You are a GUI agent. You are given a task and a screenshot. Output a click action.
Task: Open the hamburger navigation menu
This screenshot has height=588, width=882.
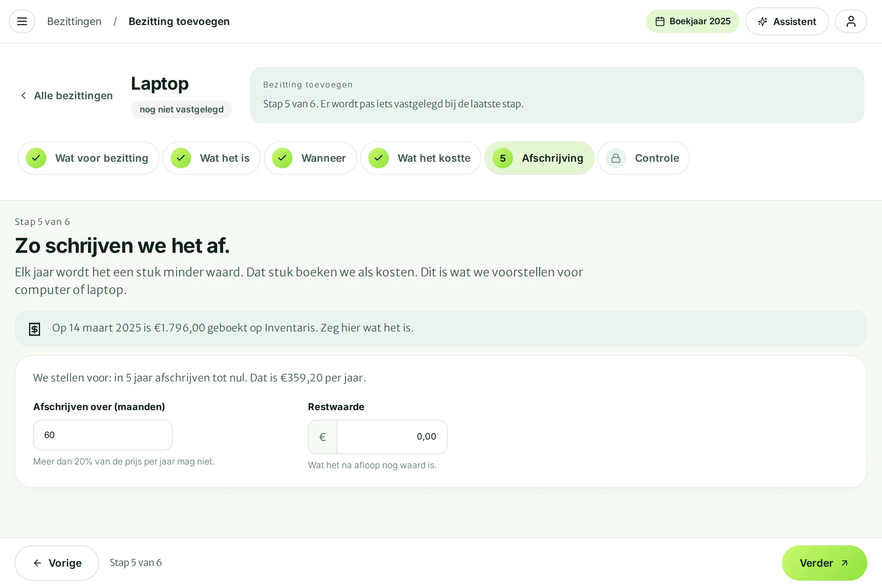(22, 21)
